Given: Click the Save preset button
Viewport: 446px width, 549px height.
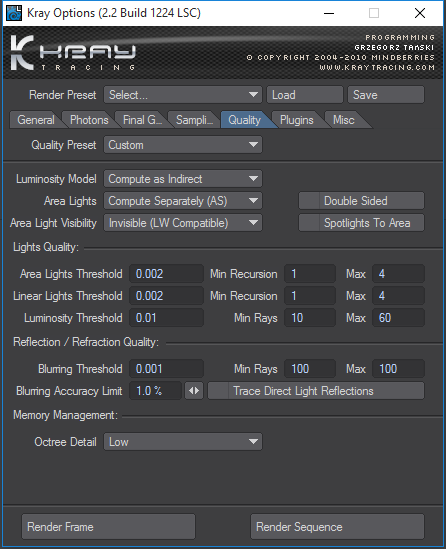Looking at the screenshot, I should [386, 95].
